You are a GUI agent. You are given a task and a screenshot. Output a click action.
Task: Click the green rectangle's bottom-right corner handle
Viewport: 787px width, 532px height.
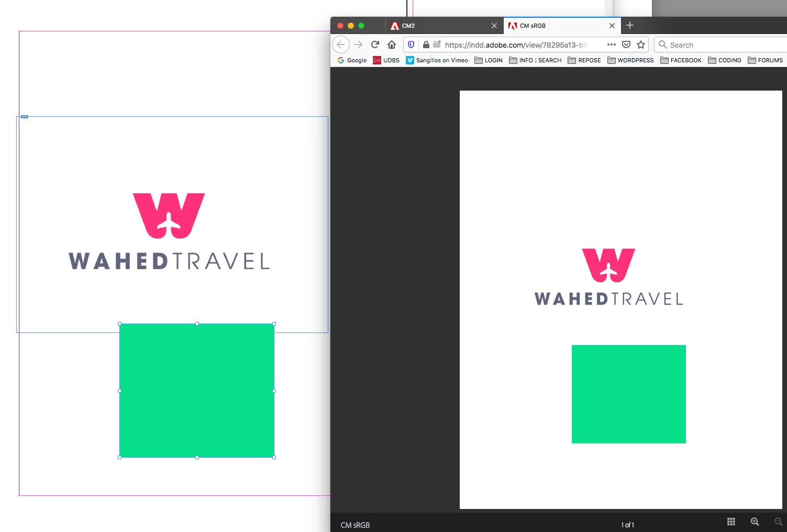tap(274, 457)
